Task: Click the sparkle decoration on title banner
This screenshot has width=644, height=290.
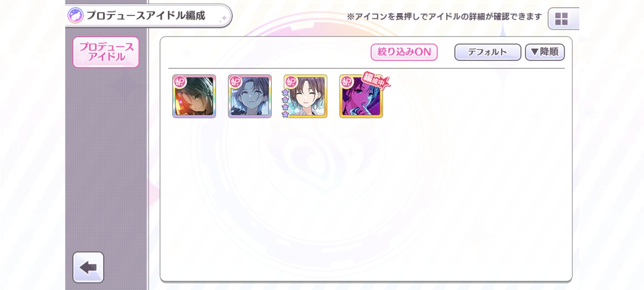Action: tap(223, 19)
